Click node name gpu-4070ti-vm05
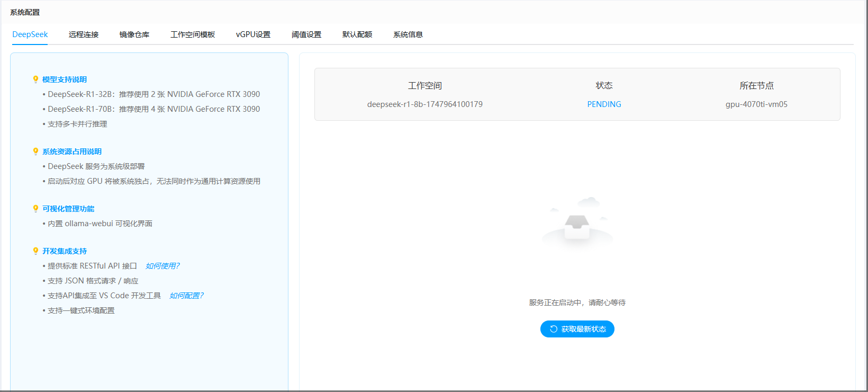This screenshot has width=868, height=392. tap(756, 104)
